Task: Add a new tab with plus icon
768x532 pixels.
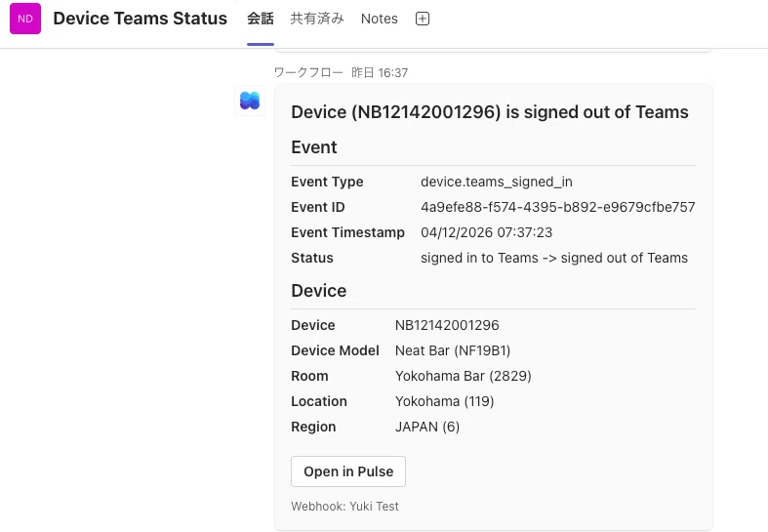Action: click(x=423, y=19)
